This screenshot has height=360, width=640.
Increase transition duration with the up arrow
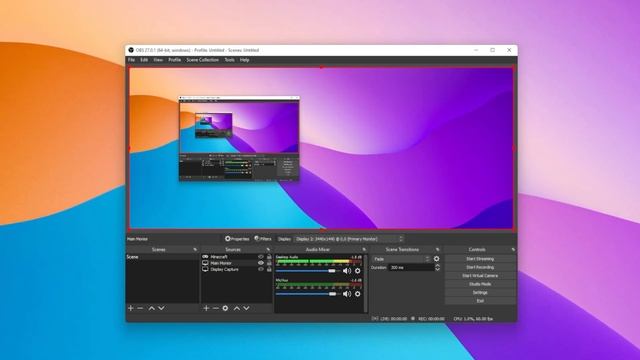coord(438,265)
